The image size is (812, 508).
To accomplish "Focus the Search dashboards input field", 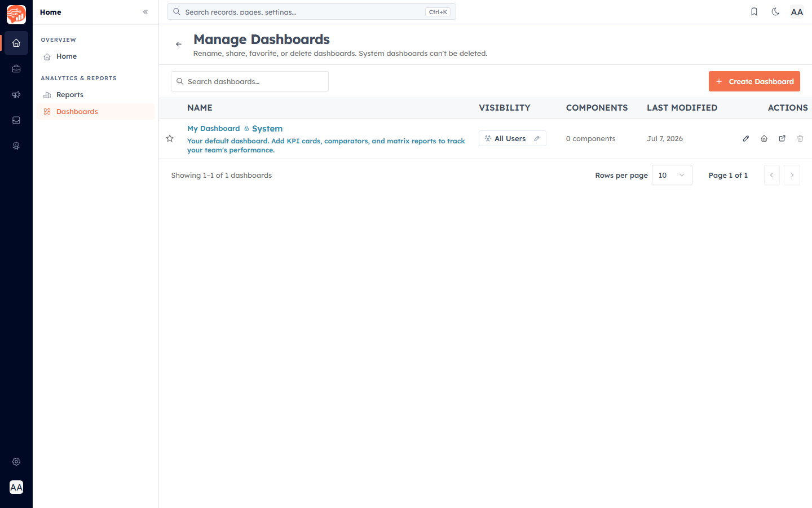I will click(x=250, y=81).
